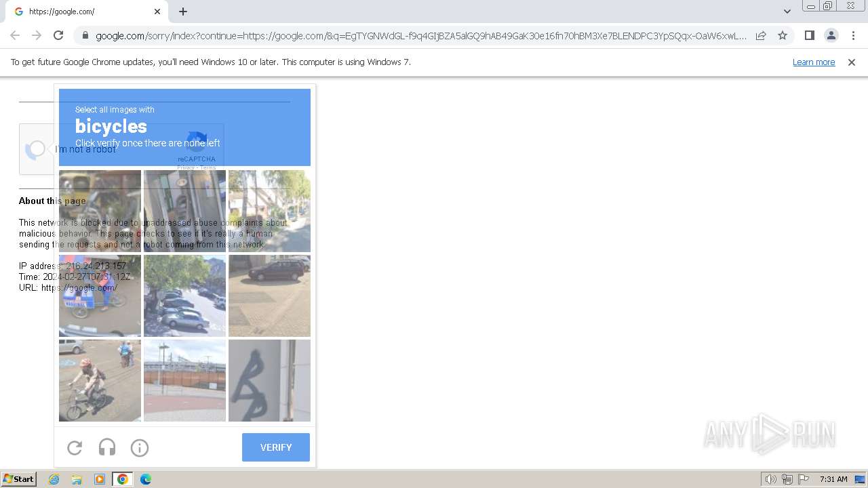This screenshot has width=868, height=488.
Task: Open Action Center flag icon
Action: (804, 479)
